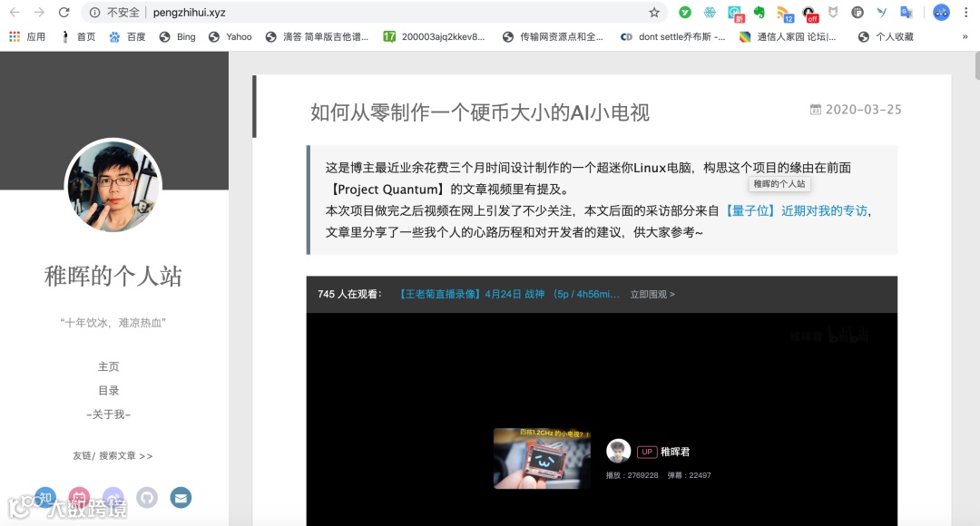Open the 个人收藏 bookmark
Image resolution: width=980 pixels, height=526 pixels.
[886, 37]
